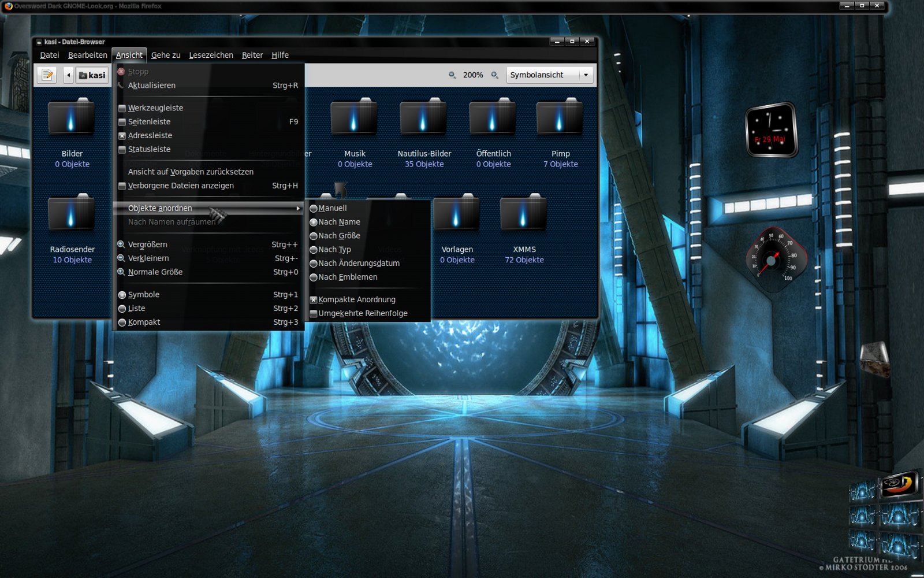
Task: Expand the Objekte anordnen submenu
Action: (x=208, y=208)
